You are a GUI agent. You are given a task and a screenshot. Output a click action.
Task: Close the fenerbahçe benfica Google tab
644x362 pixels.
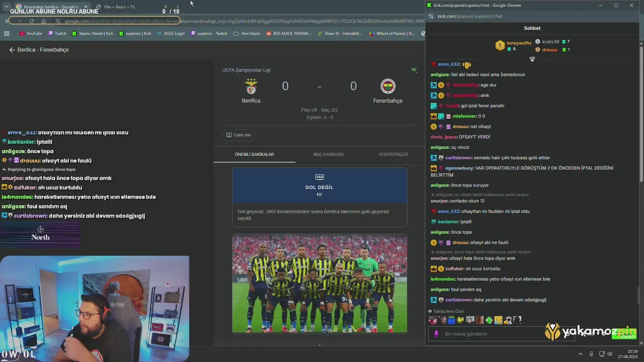click(x=86, y=7)
